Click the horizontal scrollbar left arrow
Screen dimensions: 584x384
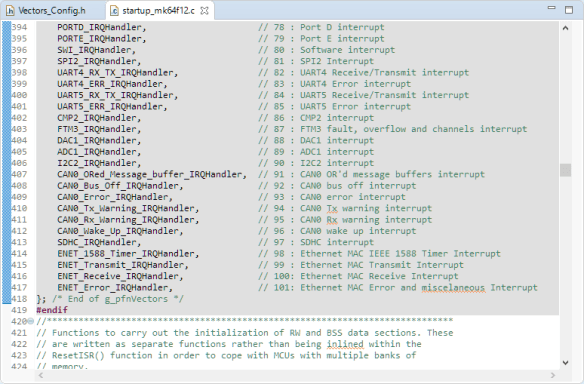click(x=41, y=375)
